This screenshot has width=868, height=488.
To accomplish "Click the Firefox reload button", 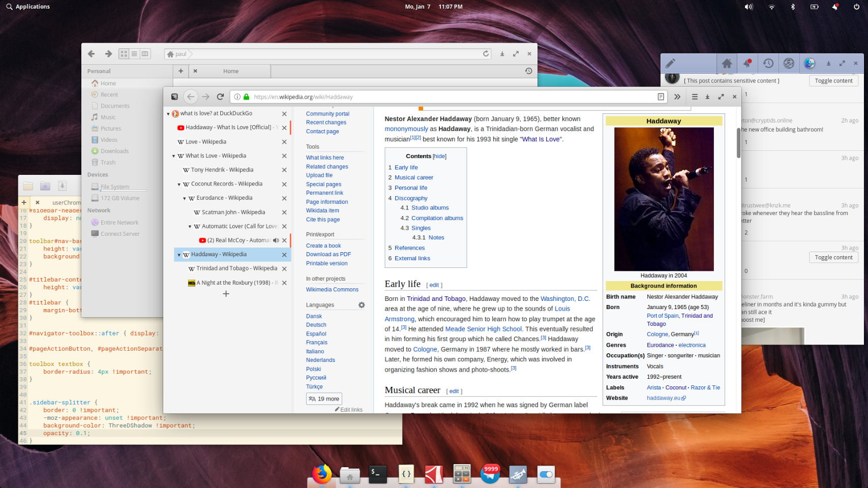I will coord(220,97).
